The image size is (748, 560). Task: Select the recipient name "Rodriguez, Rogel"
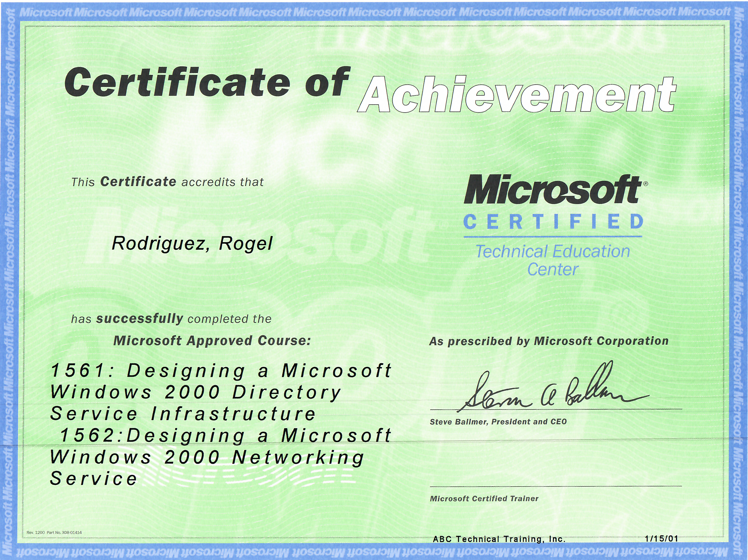tap(192, 243)
